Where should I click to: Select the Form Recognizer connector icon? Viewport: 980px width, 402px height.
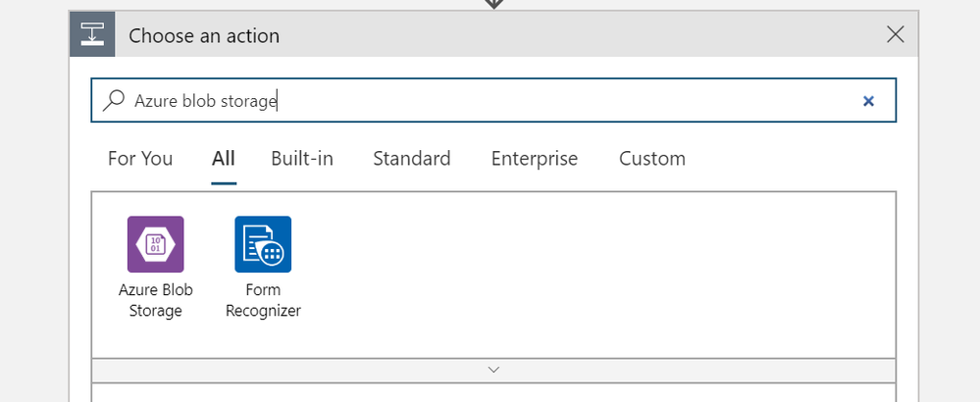pyautogui.click(x=263, y=244)
